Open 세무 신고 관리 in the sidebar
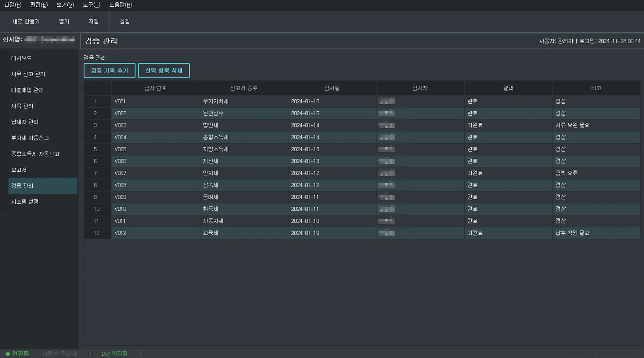Screen dimensions: 644x358 pyautogui.click(x=28, y=74)
